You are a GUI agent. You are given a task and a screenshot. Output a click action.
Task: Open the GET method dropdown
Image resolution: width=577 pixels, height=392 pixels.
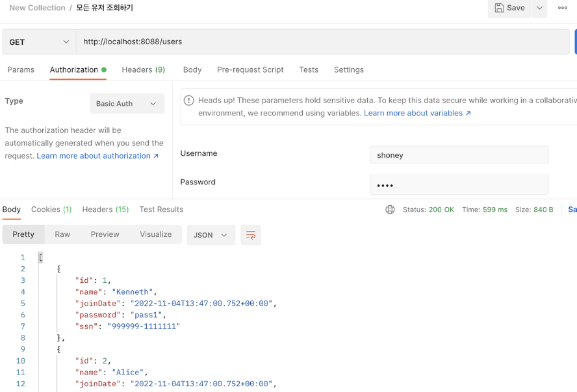coord(40,42)
